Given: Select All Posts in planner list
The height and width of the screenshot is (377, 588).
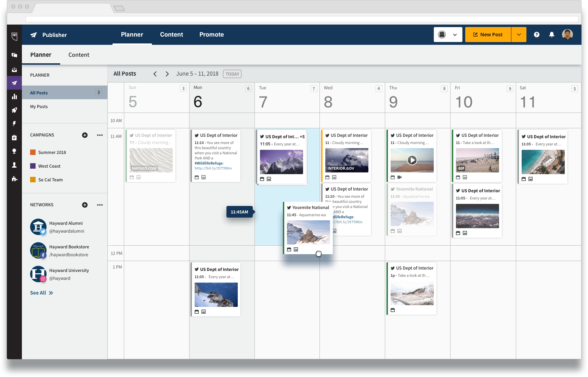Looking at the screenshot, I should pos(65,93).
